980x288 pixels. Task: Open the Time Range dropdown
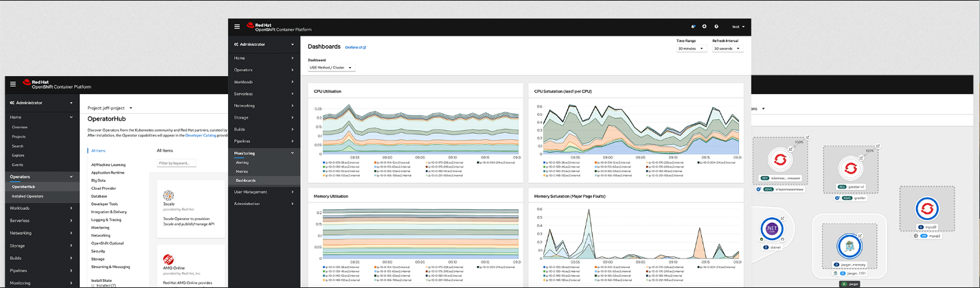click(692, 49)
